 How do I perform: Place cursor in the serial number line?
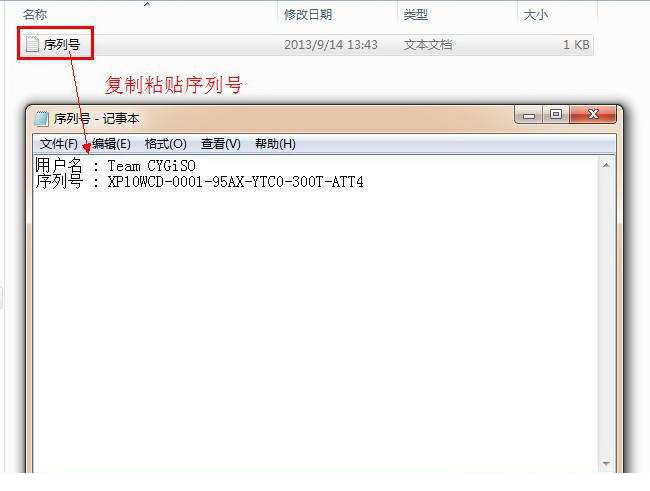point(199,182)
